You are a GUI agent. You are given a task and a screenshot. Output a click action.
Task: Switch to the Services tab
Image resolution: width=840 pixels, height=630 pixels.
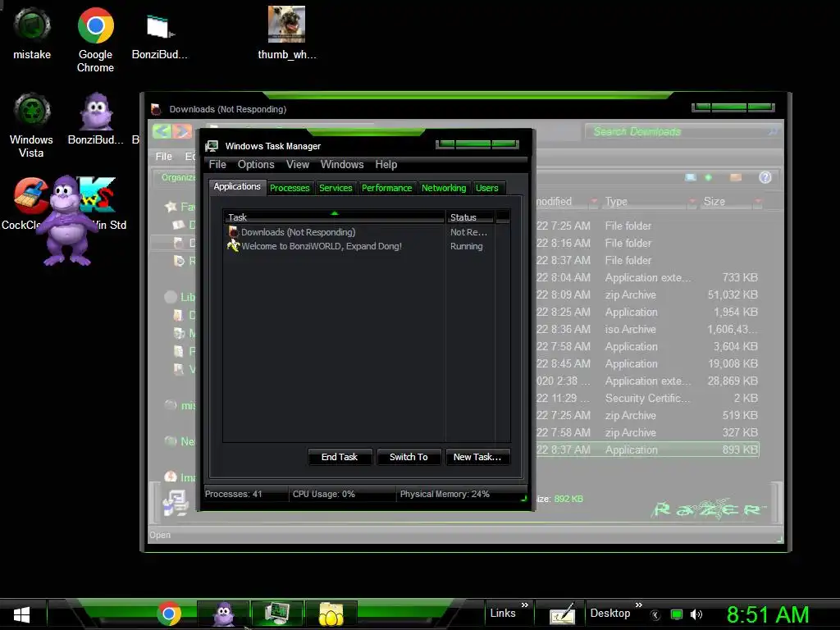pyautogui.click(x=336, y=188)
